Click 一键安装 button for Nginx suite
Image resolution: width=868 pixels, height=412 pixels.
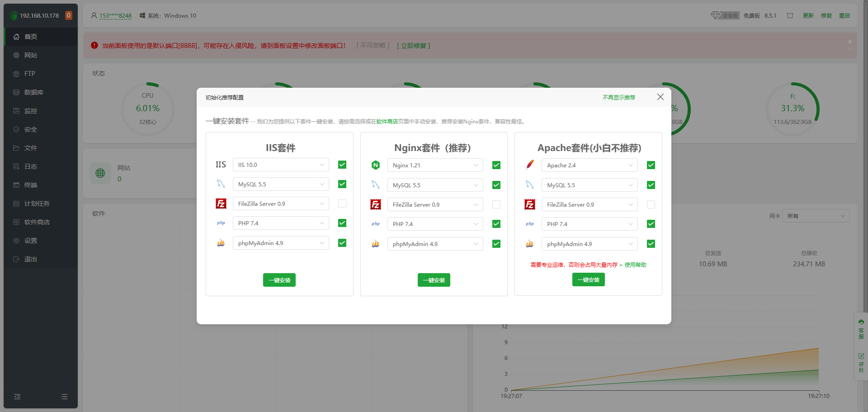pos(434,280)
